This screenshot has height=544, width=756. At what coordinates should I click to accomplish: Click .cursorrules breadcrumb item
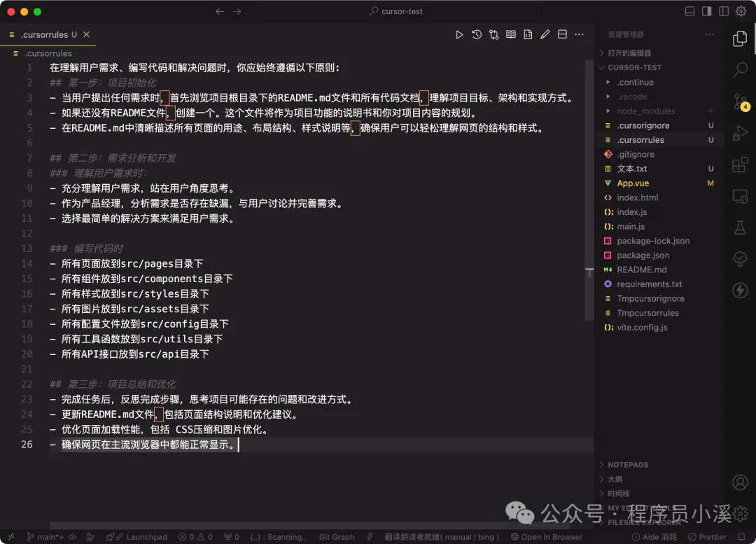point(48,53)
